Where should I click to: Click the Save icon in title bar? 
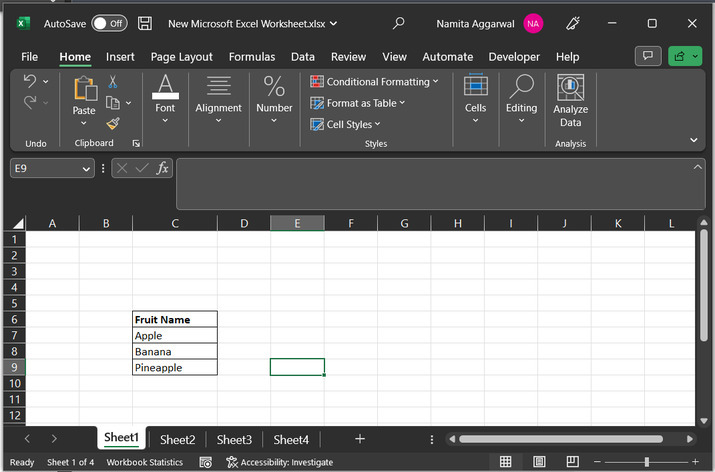point(145,22)
